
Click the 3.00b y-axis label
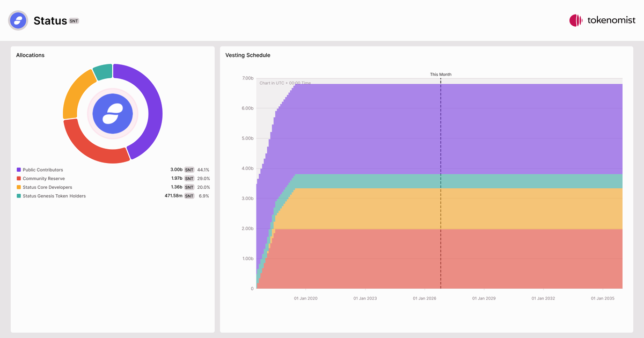tap(247, 199)
